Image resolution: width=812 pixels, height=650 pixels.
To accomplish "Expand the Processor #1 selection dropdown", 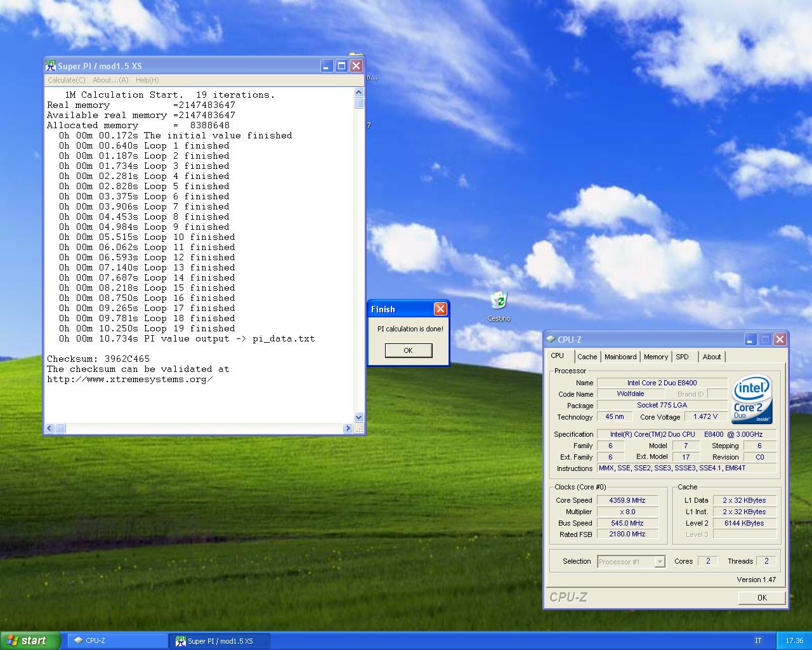I will (660, 562).
